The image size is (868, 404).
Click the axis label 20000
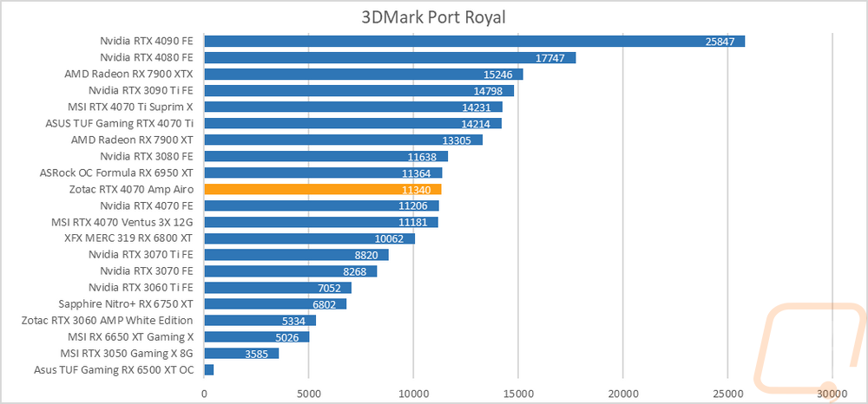click(x=622, y=394)
